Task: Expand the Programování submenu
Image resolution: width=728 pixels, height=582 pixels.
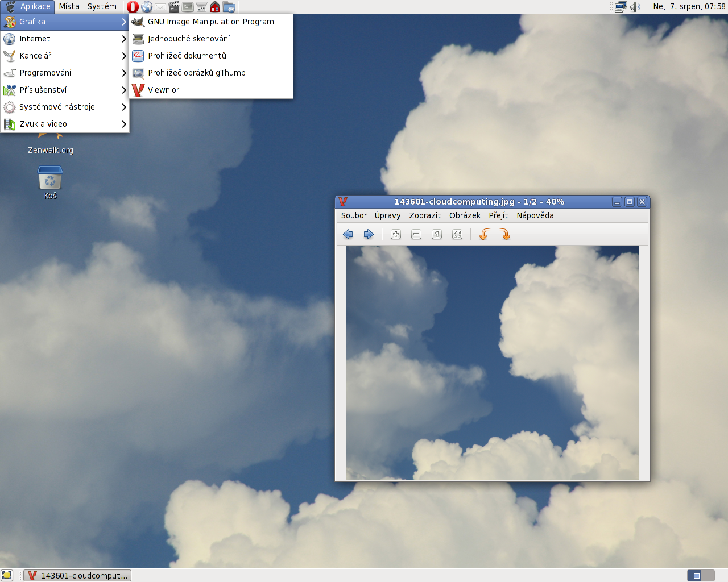Action: (65, 73)
